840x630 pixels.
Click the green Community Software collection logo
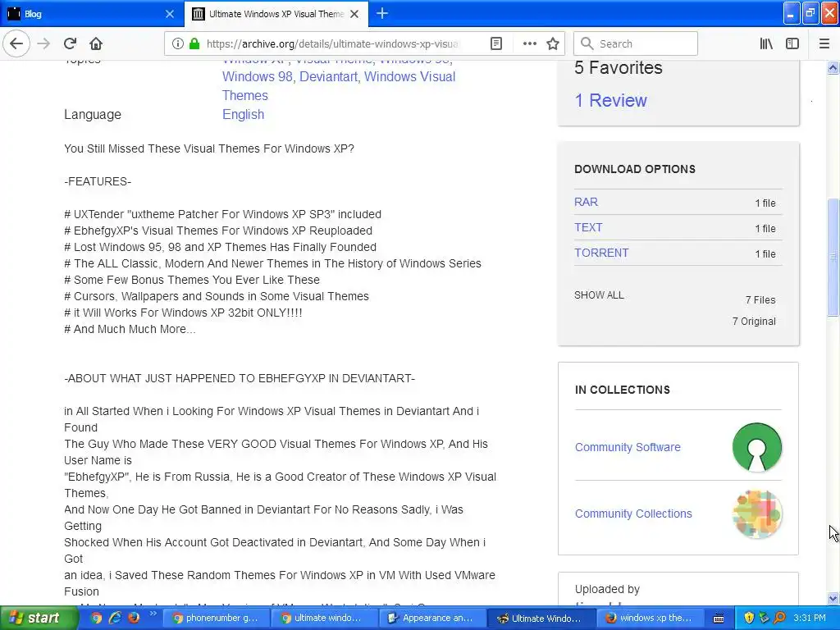point(757,447)
